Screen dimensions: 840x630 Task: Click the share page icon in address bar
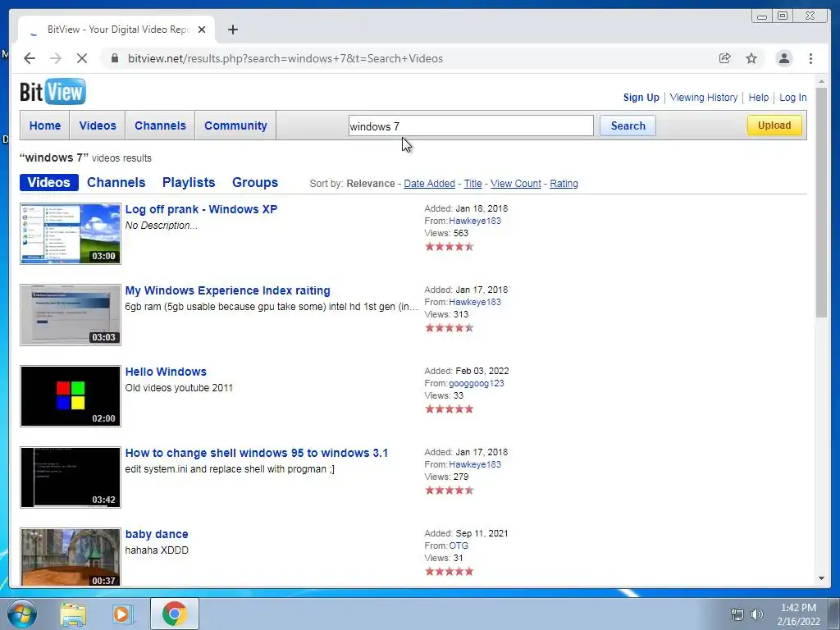click(725, 58)
